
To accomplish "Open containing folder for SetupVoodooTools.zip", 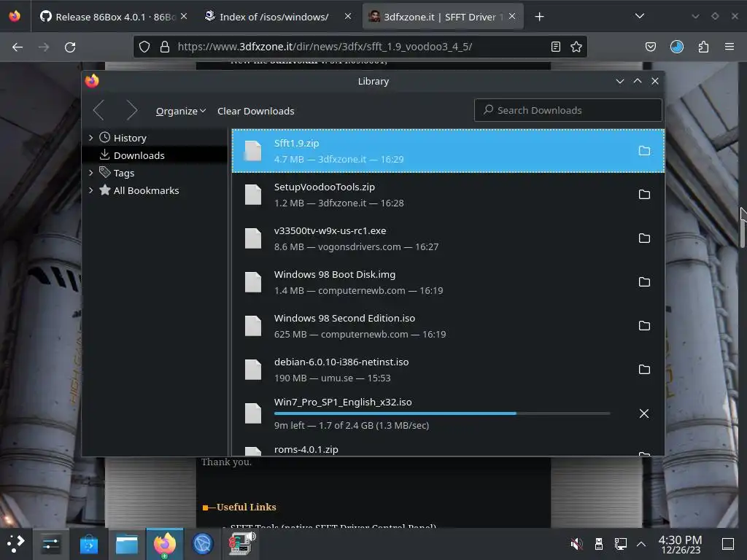I will 644,194.
